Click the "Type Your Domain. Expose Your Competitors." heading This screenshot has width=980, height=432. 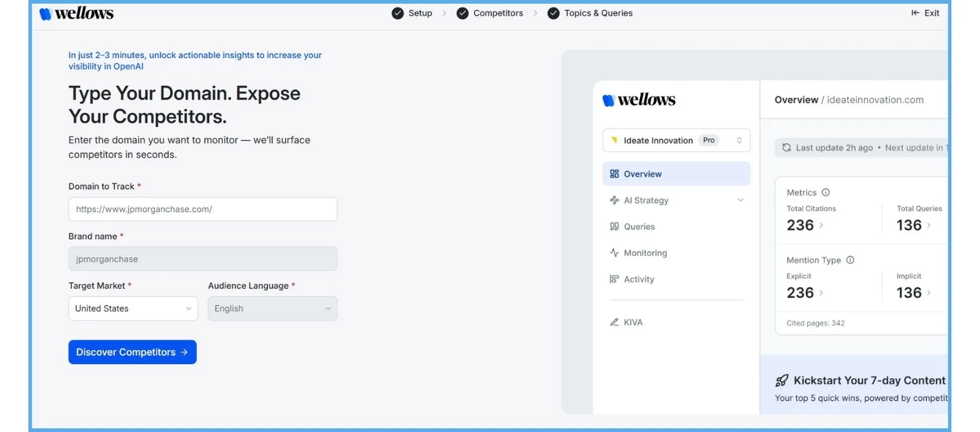tap(184, 104)
